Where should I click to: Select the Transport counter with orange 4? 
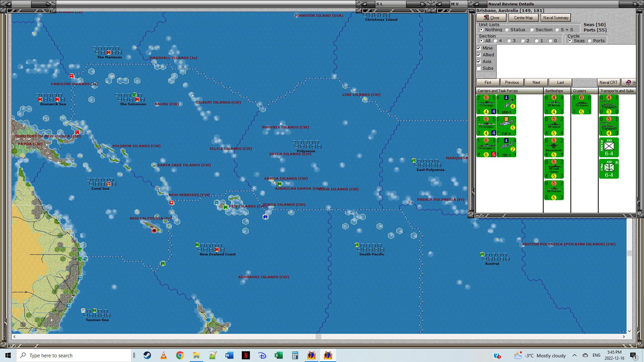609,105
